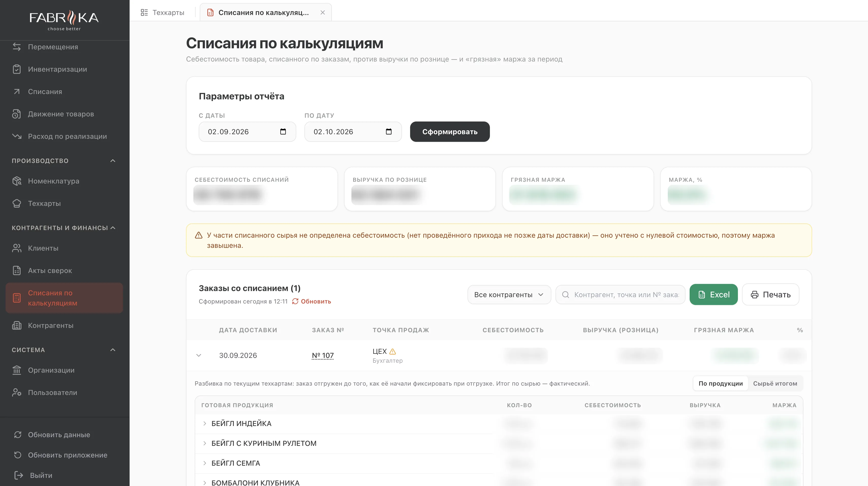Click Обновить данные refresh icon
868x486 pixels.
(18, 435)
